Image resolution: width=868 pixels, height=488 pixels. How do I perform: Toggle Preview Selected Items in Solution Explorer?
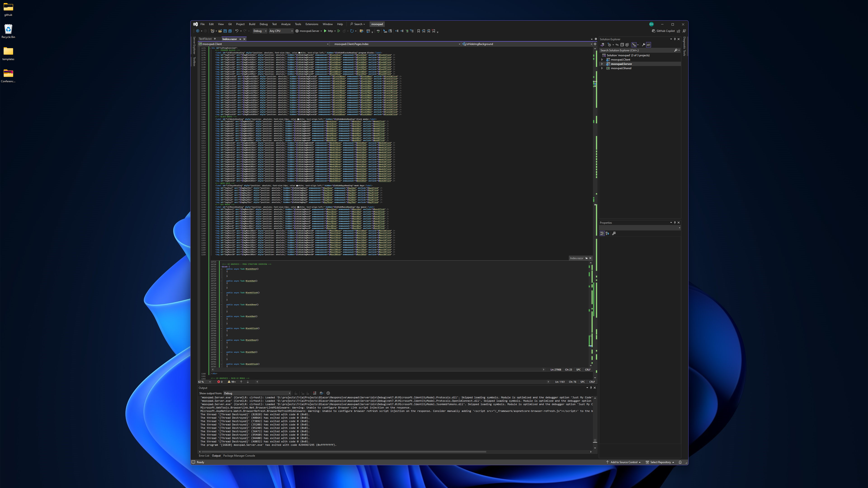click(x=649, y=45)
